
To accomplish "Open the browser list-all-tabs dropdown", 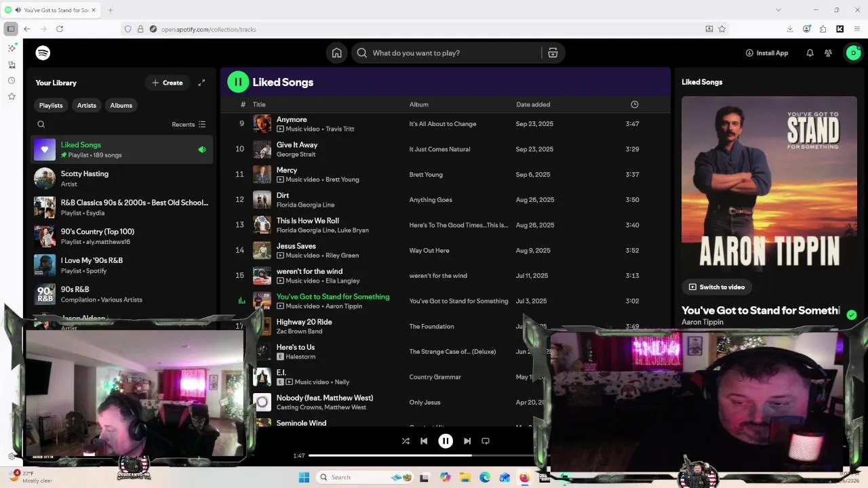I will (x=778, y=10).
